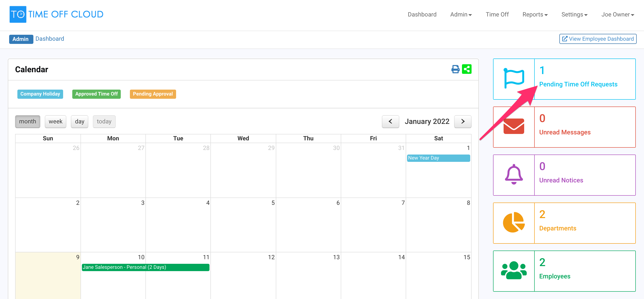Toggle month view on the calendar
This screenshot has width=644, height=299.
point(27,121)
